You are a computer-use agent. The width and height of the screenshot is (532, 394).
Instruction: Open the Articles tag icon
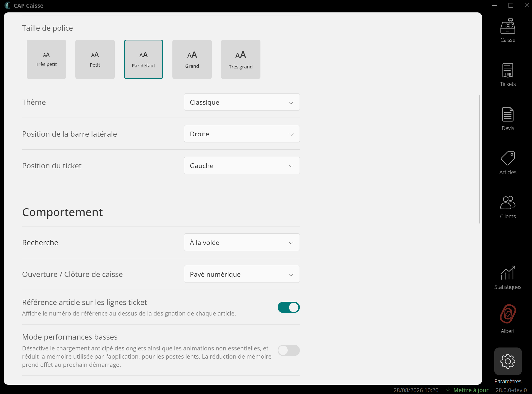[x=508, y=158]
